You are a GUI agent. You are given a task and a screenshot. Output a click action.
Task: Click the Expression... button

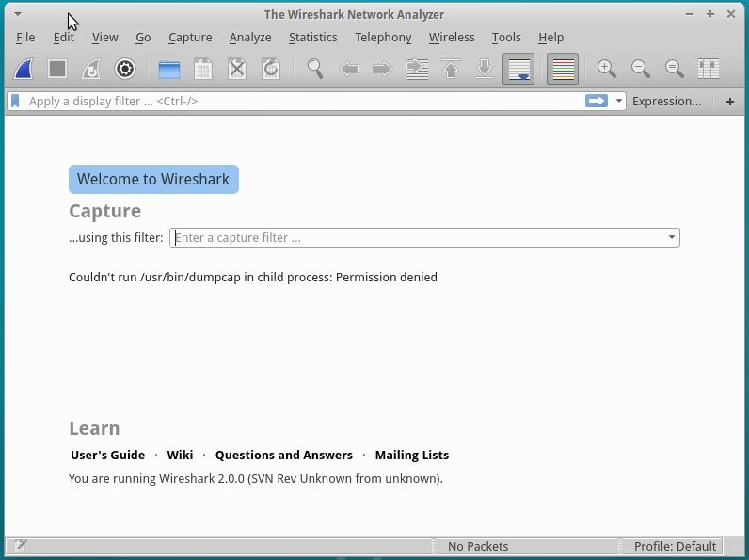(x=666, y=101)
